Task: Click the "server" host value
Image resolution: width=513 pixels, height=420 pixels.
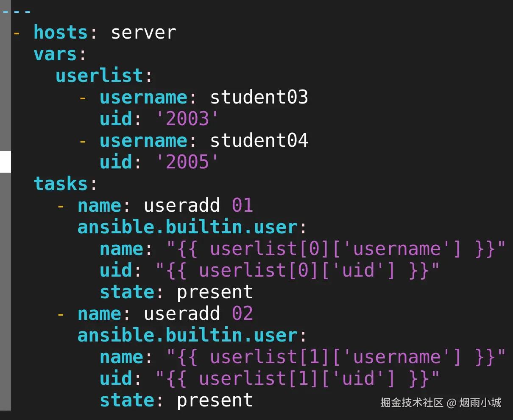Action: (143, 33)
